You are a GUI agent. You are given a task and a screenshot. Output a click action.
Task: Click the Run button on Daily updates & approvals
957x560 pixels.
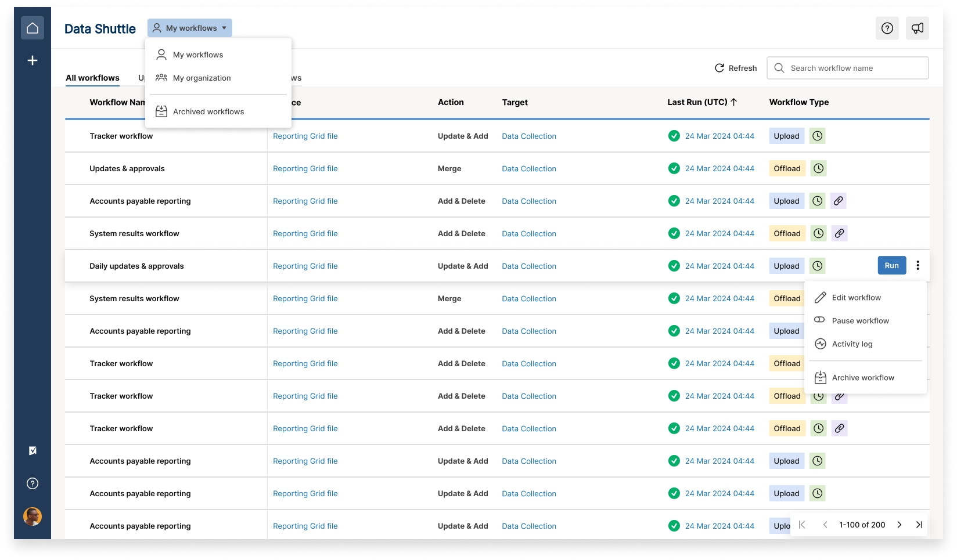[x=891, y=265]
